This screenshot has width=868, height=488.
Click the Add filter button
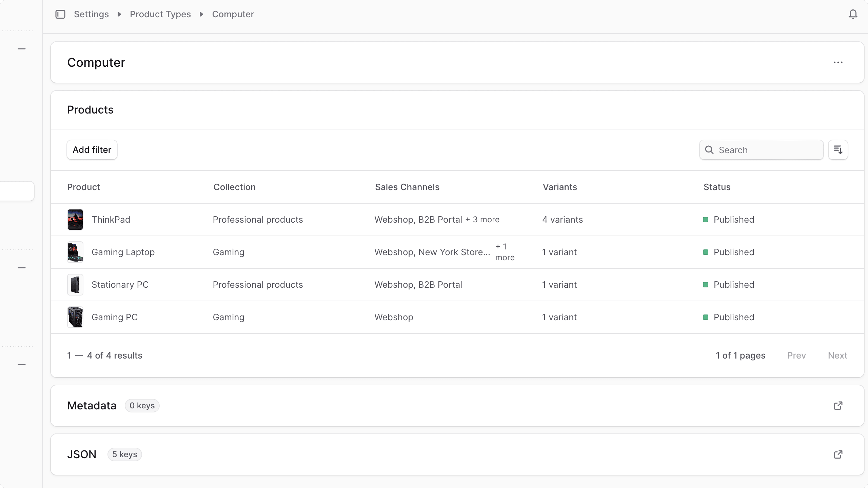point(92,149)
